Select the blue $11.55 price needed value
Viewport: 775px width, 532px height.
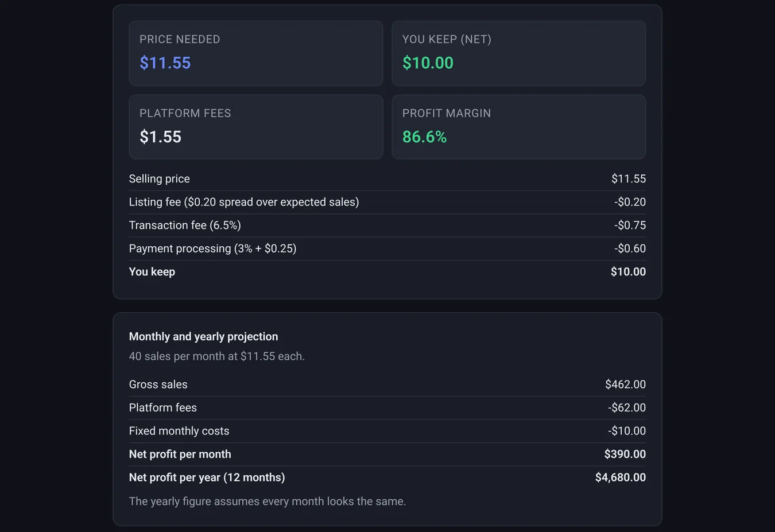[165, 63]
